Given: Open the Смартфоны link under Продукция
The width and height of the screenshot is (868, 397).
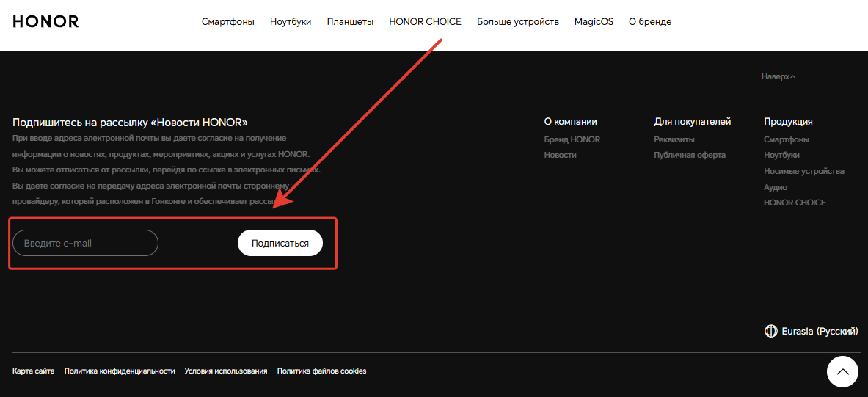Looking at the screenshot, I should tap(787, 139).
